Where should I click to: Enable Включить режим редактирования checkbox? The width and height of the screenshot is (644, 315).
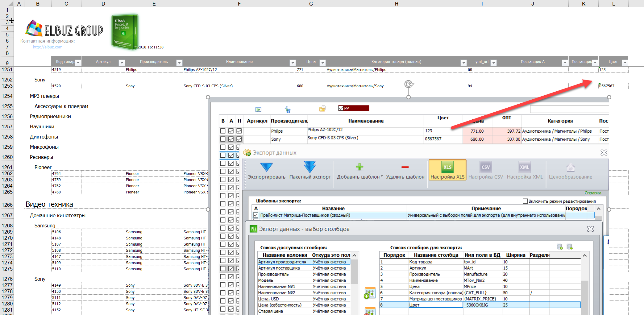(525, 201)
